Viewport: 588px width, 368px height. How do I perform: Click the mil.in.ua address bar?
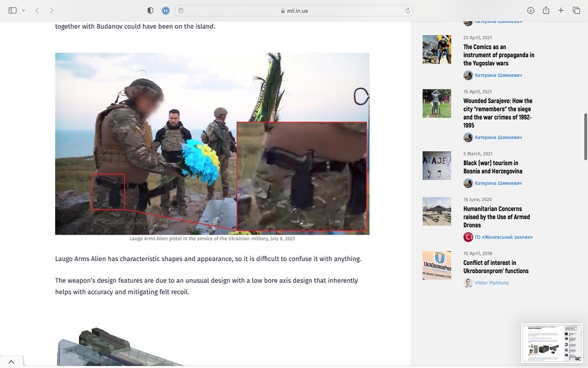pos(294,11)
